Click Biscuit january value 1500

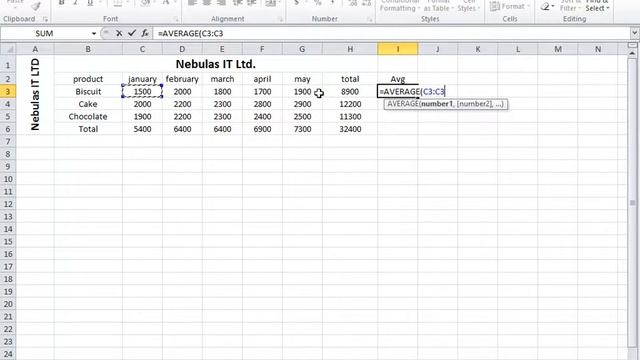142,91
